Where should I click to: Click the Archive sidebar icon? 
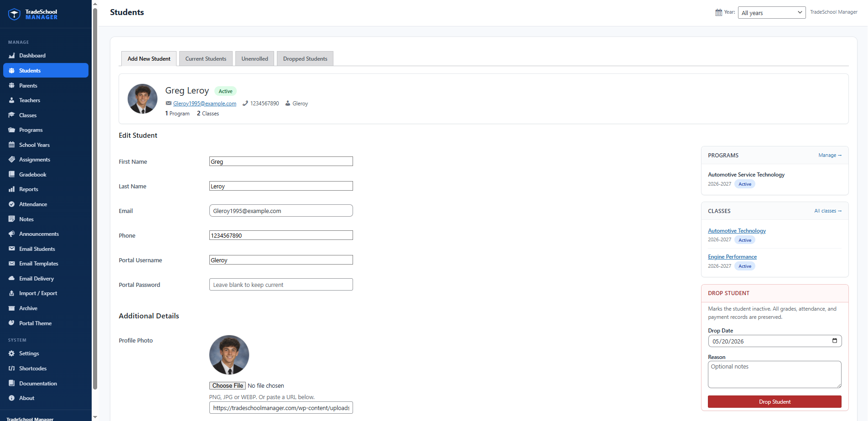tap(12, 308)
